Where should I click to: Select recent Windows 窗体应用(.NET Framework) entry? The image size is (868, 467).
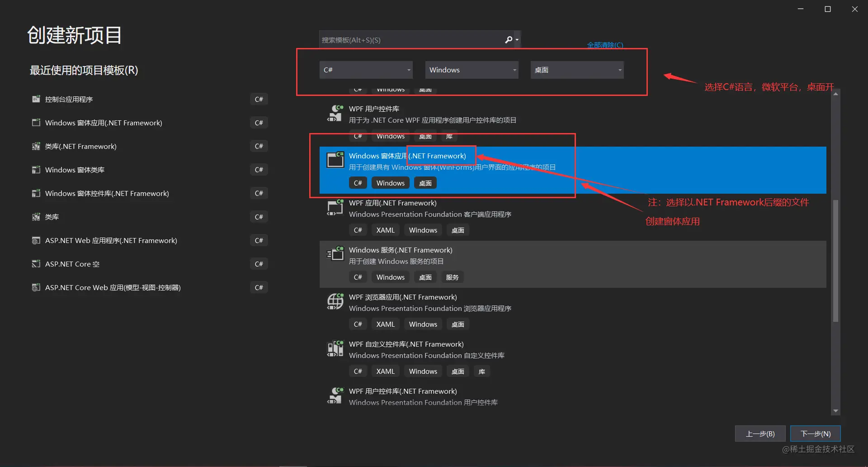[149, 123]
